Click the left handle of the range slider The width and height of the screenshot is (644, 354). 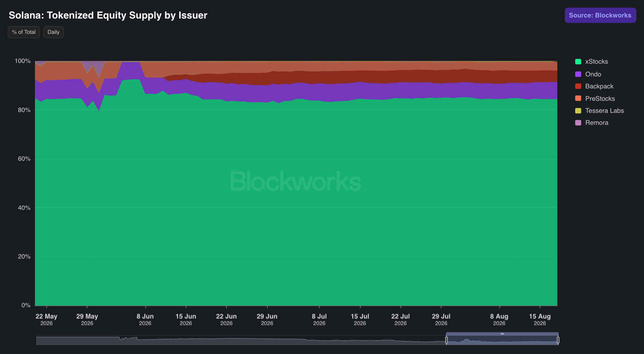coord(447,340)
